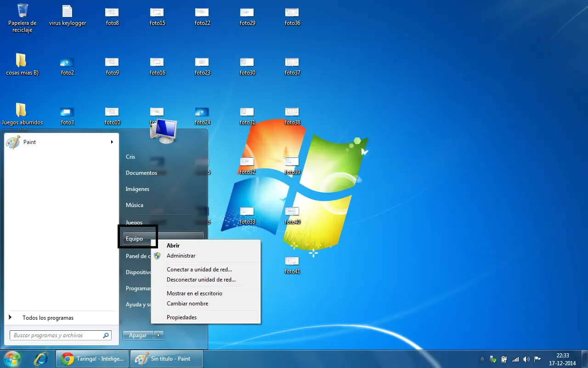Open the shutdown options arrow beside Apagar
This screenshot has width=588, height=368.
click(x=158, y=335)
